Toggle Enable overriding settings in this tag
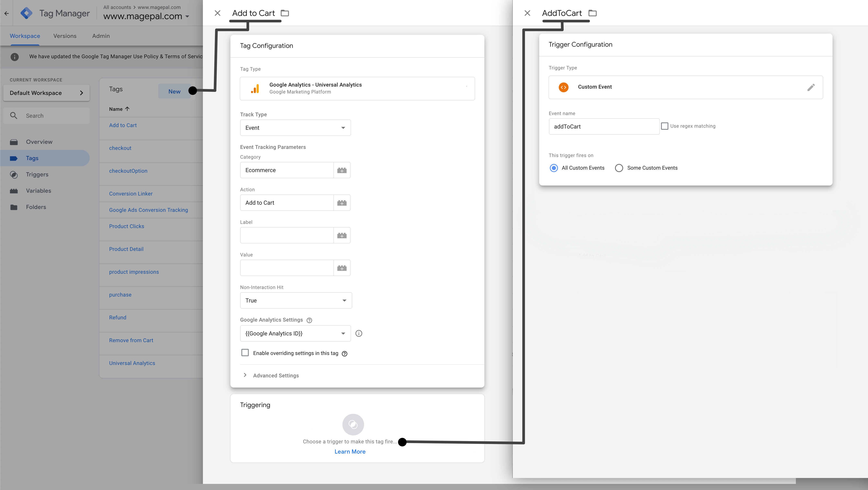Image resolution: width=868 pixels, height=490 pixels. [245, 353]
